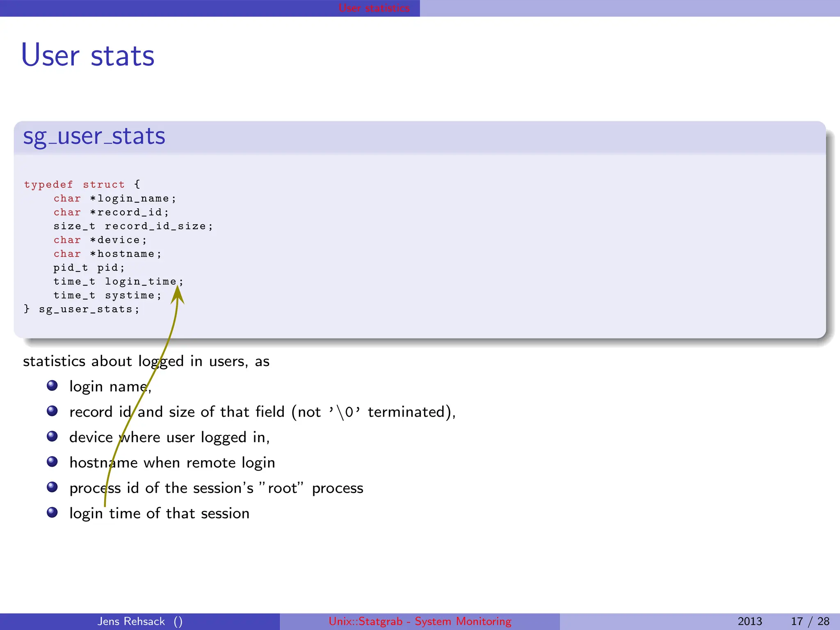Click the 'record id and size of that field' bullet
This screenshot has height=630, width=840.
click(262, 412)
